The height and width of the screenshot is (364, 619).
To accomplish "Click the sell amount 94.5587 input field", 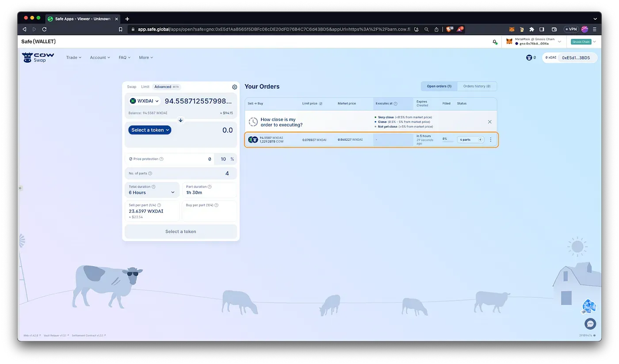I will [x=198, y=101].
